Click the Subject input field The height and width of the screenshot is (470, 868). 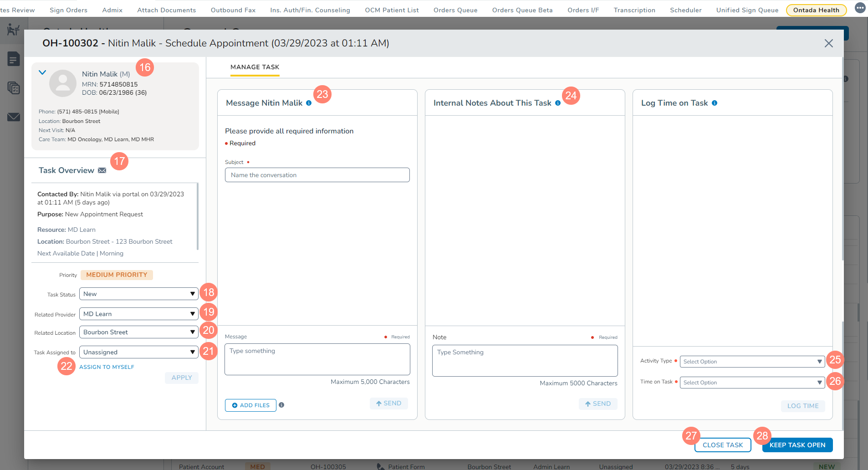(317, 175)
